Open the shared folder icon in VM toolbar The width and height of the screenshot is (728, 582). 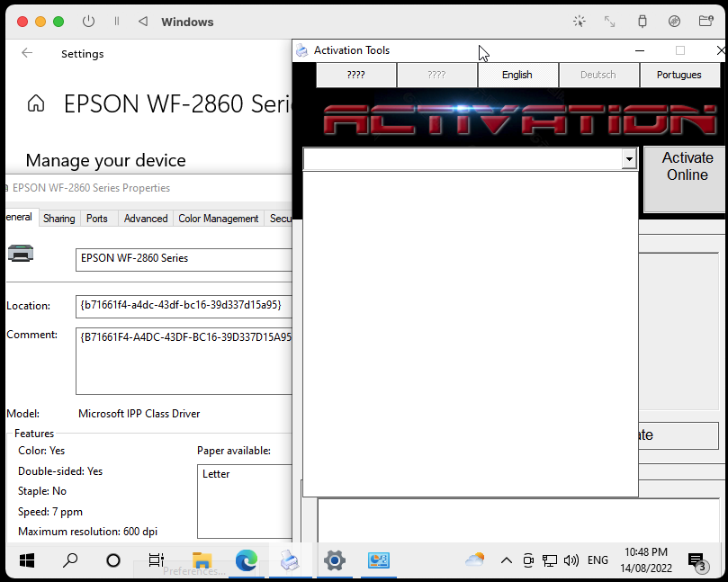click(x=706, y=22)
